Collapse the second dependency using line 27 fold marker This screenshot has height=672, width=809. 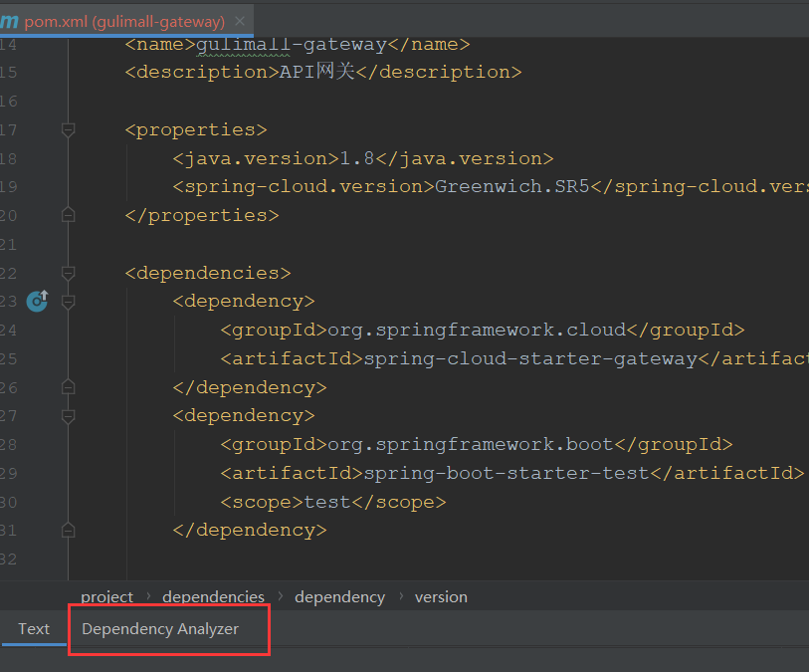(x=68, y=415)
